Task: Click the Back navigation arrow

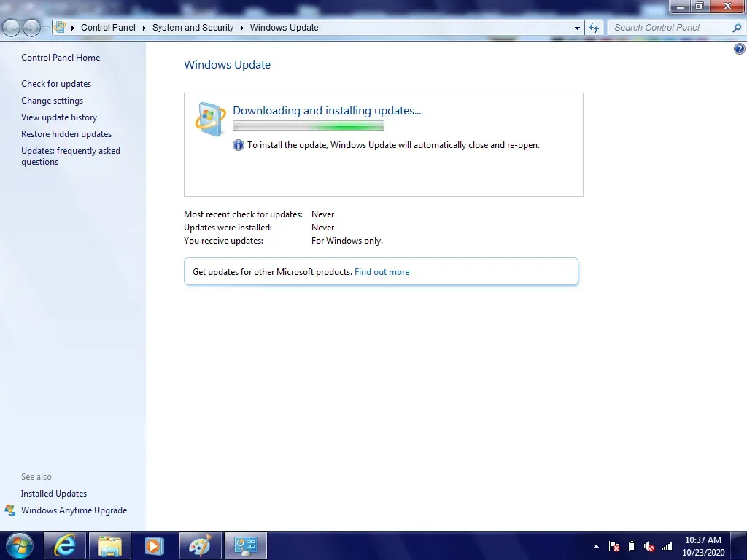Action: (x=11, y=28)
